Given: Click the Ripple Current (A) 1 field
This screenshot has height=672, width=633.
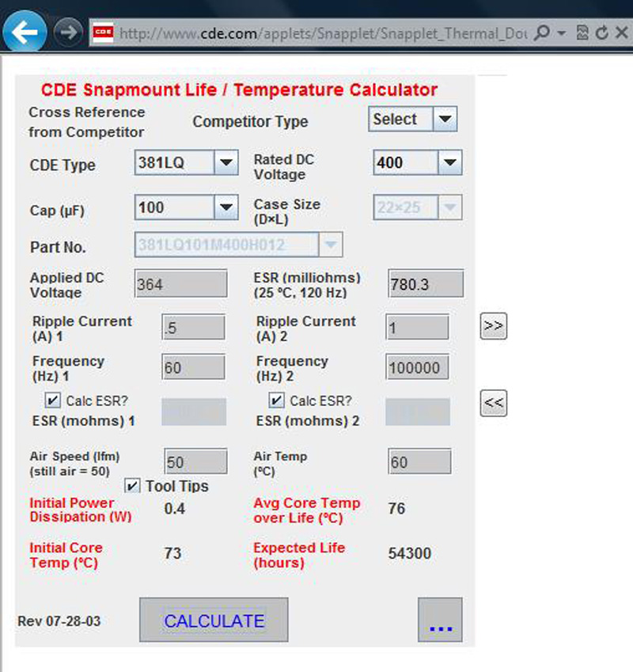Looking at the screenshot, I should coord(194,328).
